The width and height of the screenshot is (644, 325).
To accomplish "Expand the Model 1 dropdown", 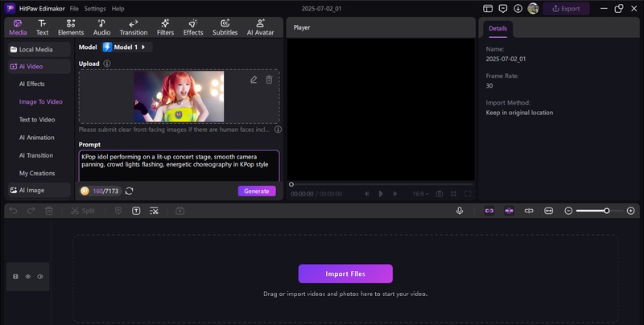I will pos(127,47).
